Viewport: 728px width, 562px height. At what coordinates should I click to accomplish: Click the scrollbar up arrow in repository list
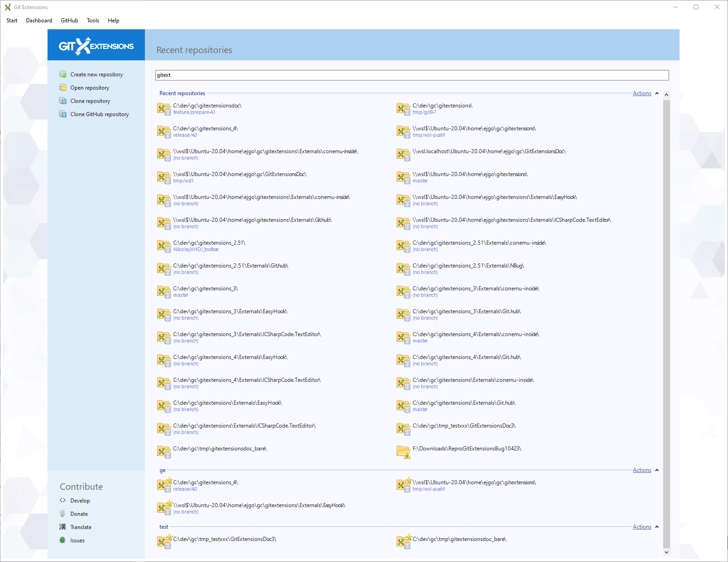point(666,95)
